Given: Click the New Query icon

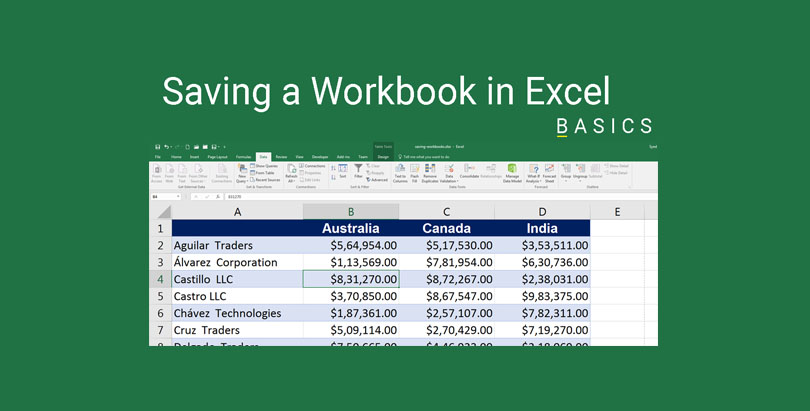Looking at the screenshot, I should 242,169.
